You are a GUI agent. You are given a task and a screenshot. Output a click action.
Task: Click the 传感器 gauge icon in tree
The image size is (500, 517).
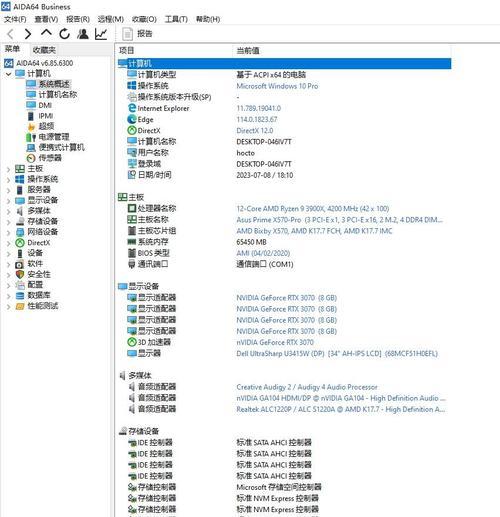pos(31,158)
